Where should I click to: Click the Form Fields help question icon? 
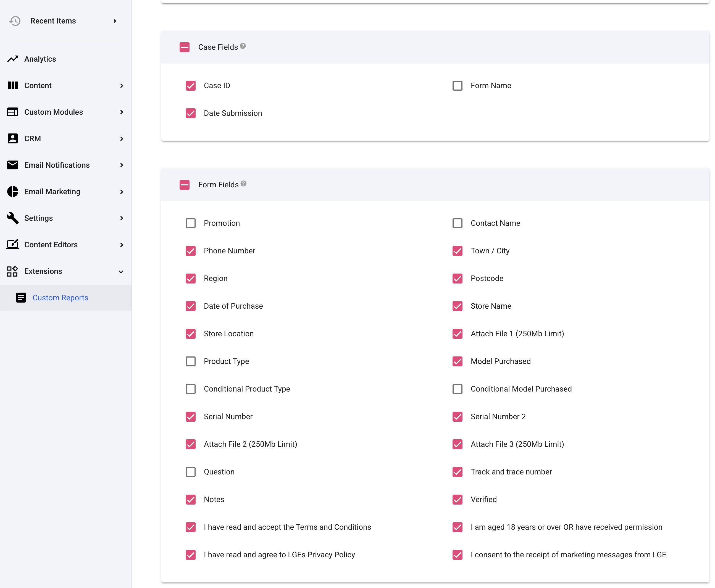point(243,183)
